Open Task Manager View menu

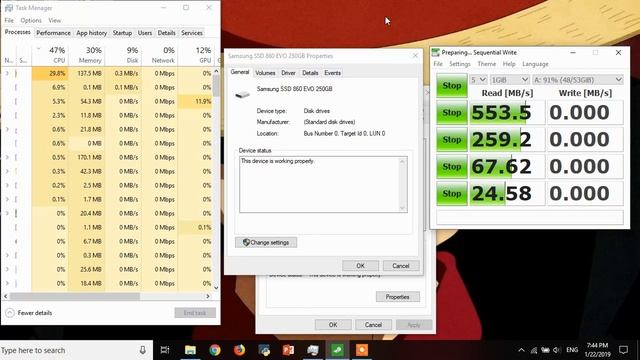click(x=54, y=20)
